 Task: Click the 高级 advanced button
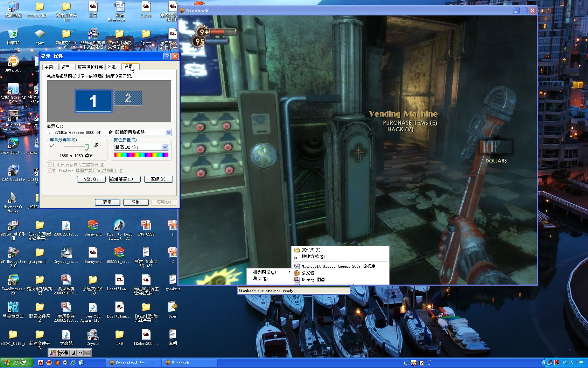tap(158, 179)
